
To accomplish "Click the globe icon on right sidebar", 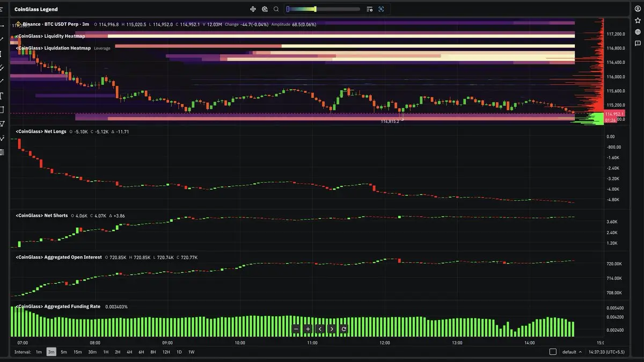I will (638, 32).
